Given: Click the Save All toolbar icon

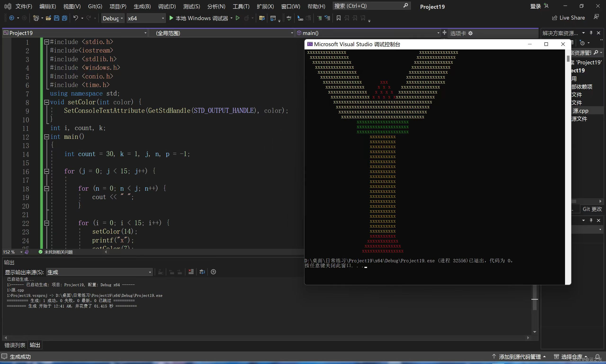Looking at the screenshot, I should [x=65, y=18].
